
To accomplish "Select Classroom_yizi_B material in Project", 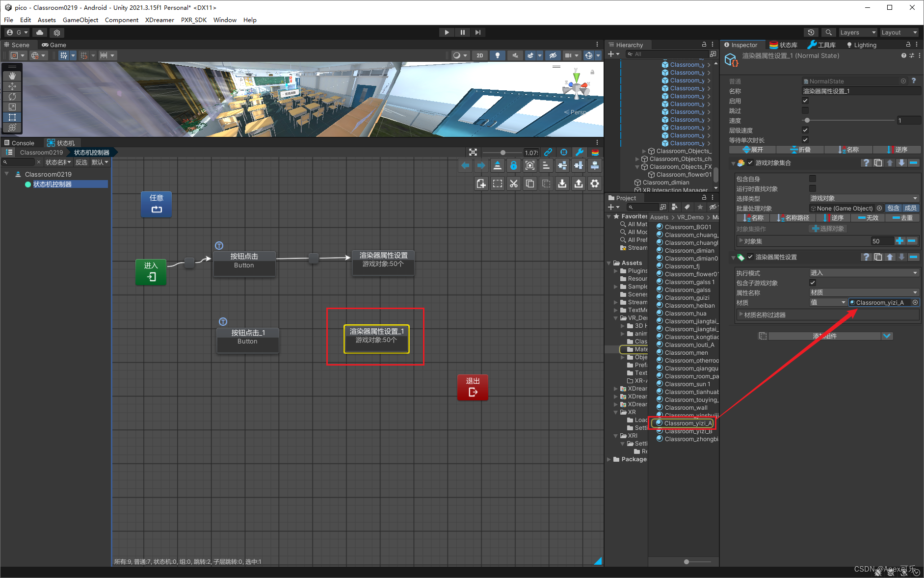I will pyautogui.click(x=687, y=431).
